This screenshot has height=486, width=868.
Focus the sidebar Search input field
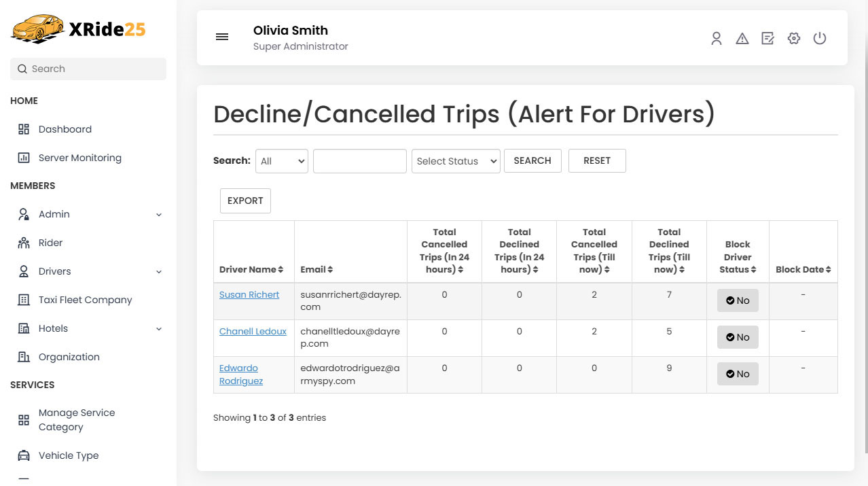click(x=88, y=69)
